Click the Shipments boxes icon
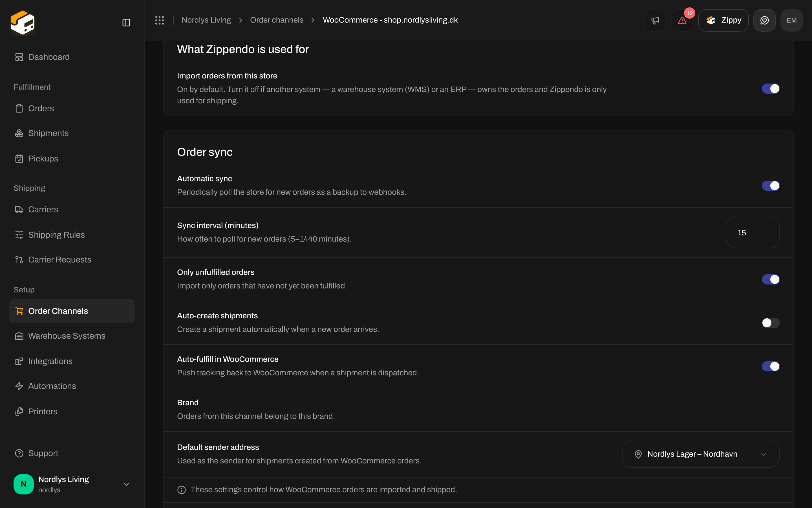Image resolution: width=812 pixels, height=508 pixels. click(19, 133)
